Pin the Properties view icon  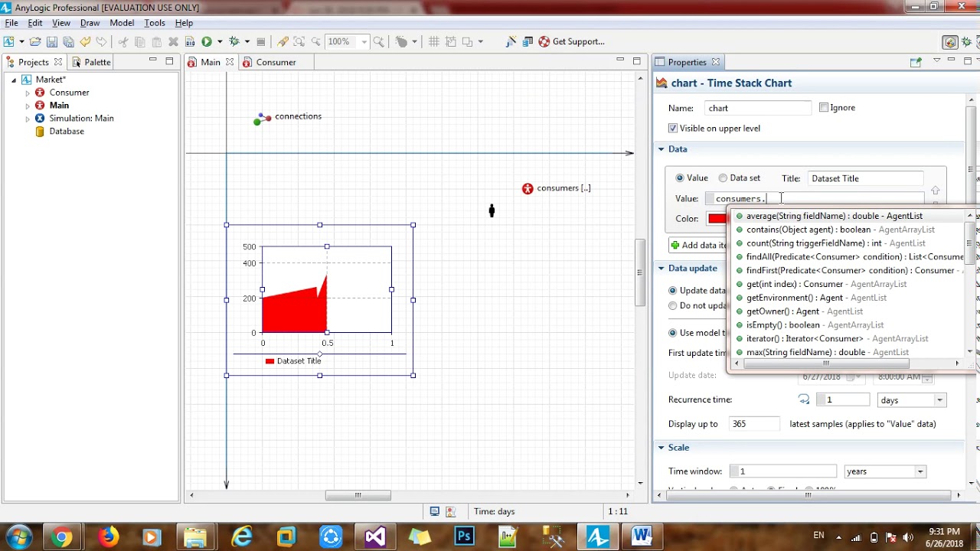pos(915,62)
